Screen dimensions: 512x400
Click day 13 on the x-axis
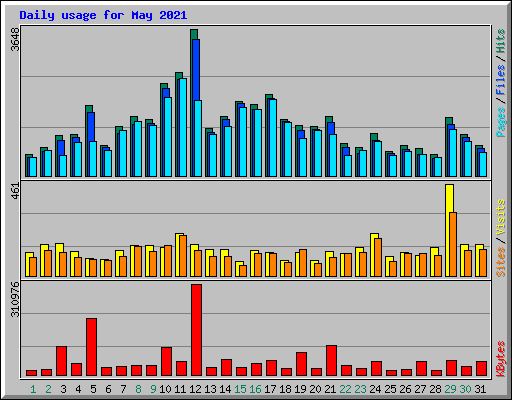pyautogui.click(x=210, y=389)
